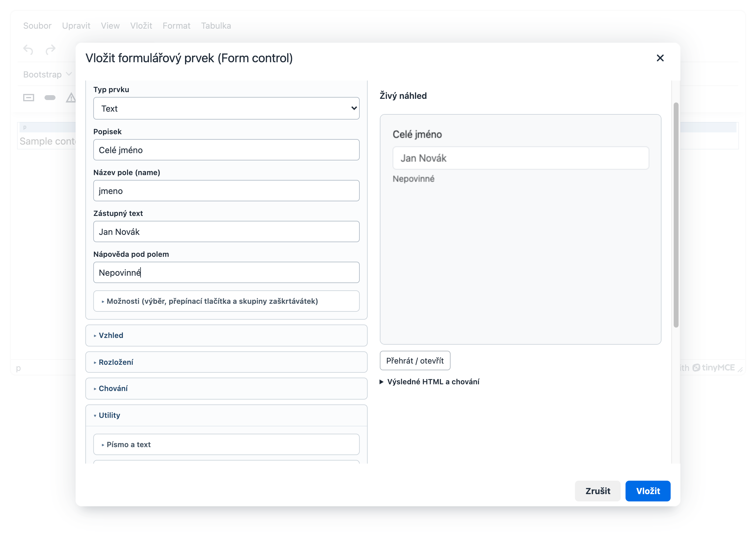Click the alert triangle toolbar icon
The width and height of the screenshot is (756, 549).
pos(71,98)
